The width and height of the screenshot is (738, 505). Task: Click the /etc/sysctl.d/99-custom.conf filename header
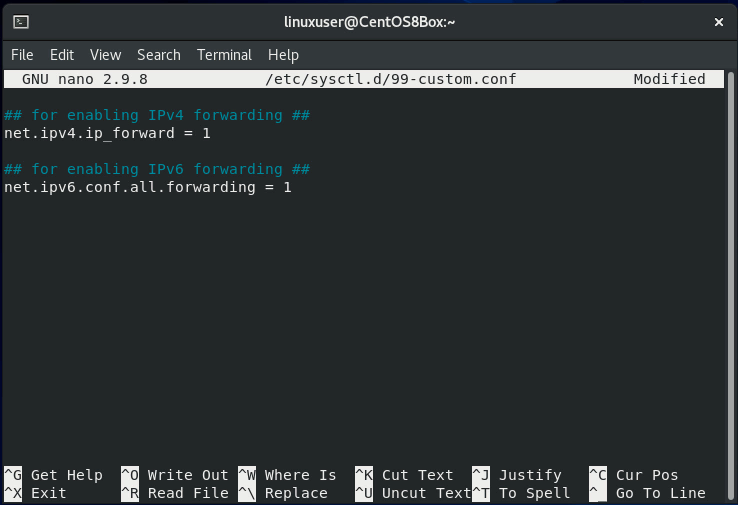(390, 79)
